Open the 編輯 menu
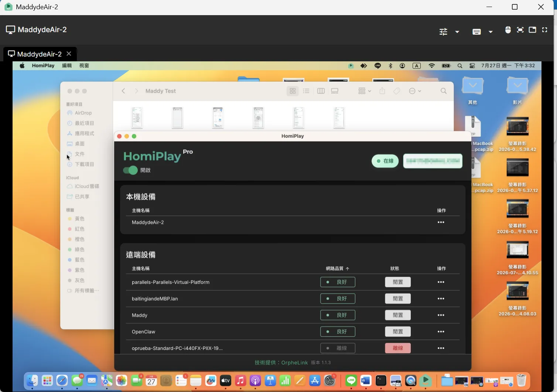 [x=67, y=66]
